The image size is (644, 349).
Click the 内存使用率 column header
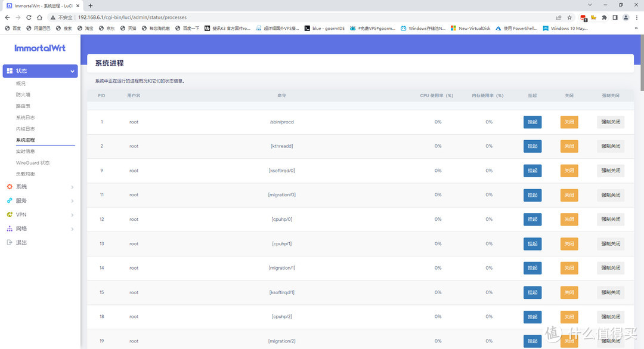488,96
